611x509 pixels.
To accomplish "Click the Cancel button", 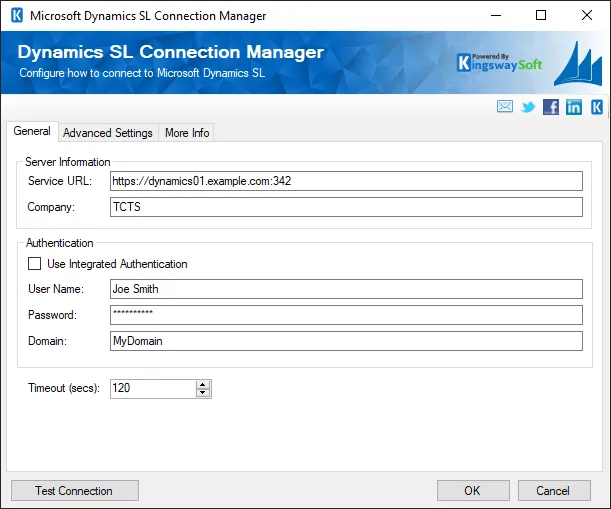I will pyautogui.click(x=553, y=490).
